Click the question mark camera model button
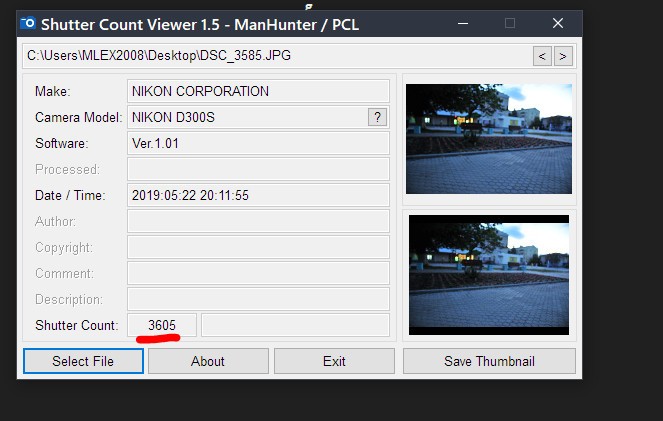Image resolution: width=663 pixels, height=421 pixels. pos(377,117)
